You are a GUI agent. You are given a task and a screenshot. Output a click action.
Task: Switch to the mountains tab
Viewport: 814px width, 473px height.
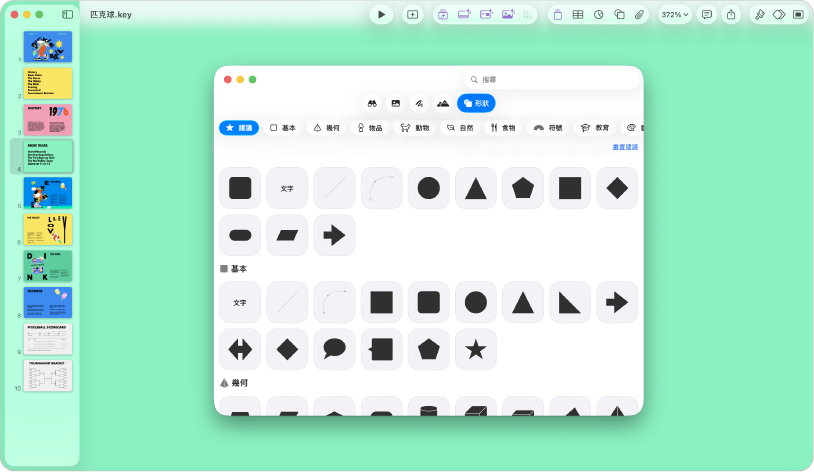[x=443, y=103]
